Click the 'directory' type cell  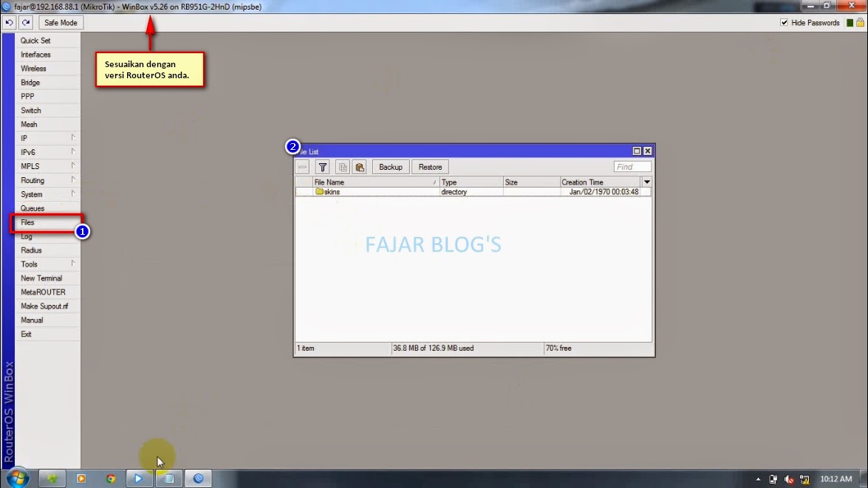(x=454, y=192)
